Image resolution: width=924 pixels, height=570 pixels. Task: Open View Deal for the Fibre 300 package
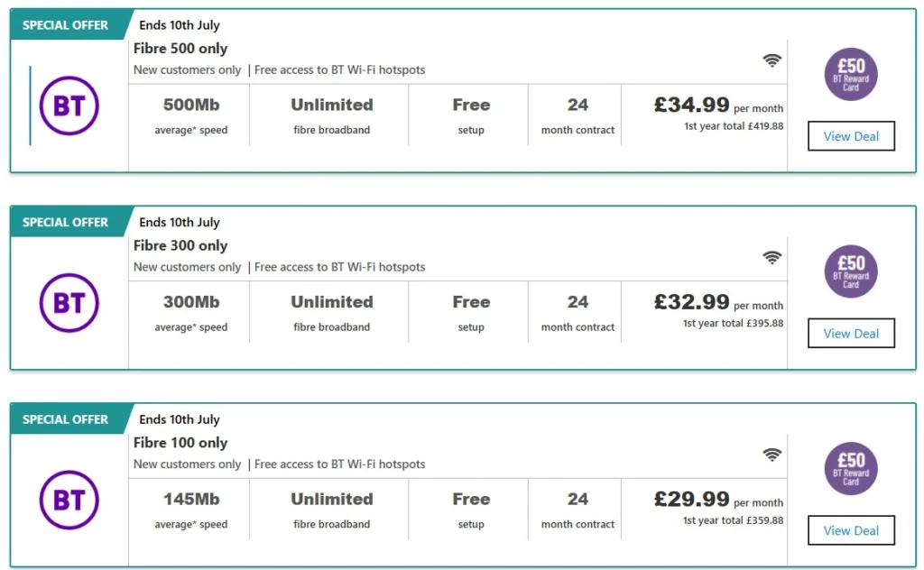pos(851,334)
